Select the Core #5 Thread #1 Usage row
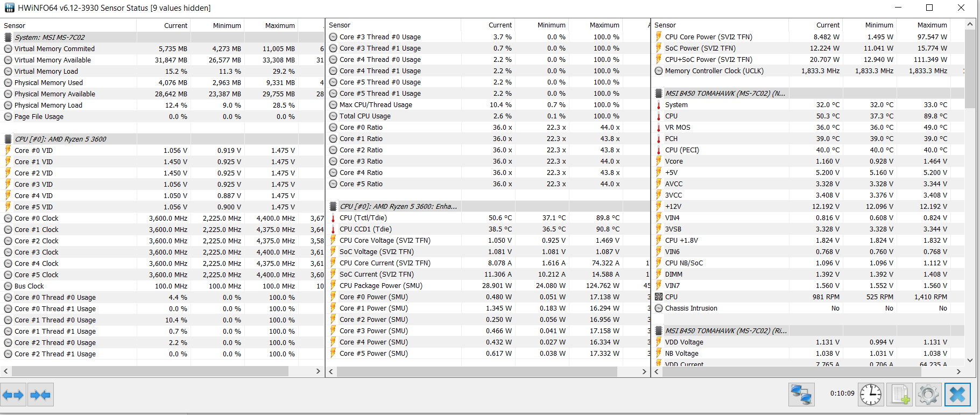980x415 pixels. (x=488, y=94)
